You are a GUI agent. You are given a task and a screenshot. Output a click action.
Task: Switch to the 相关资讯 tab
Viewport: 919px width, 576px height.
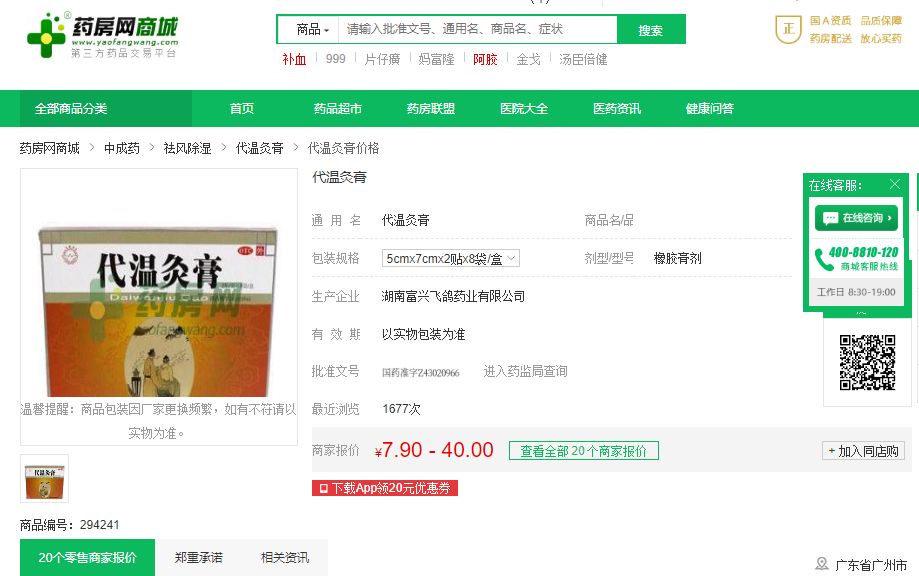tap(285, 557)
